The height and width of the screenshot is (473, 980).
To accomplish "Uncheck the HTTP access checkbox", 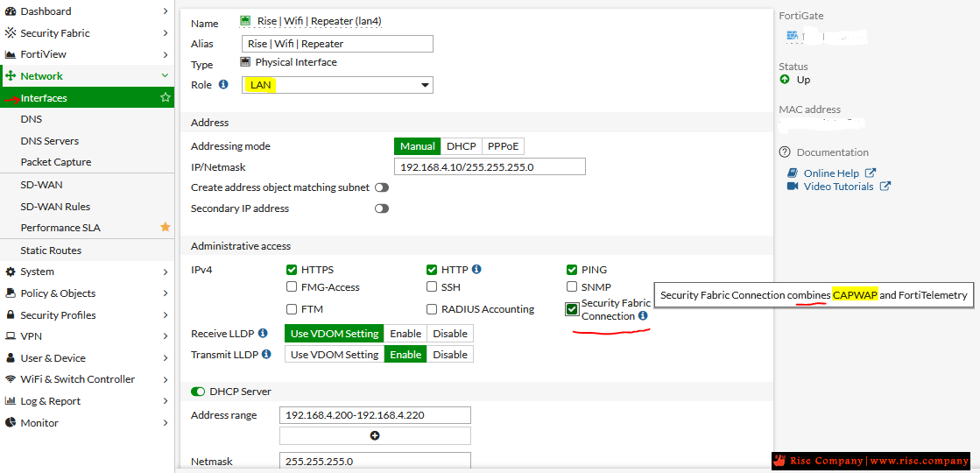I will pos(431,270).
